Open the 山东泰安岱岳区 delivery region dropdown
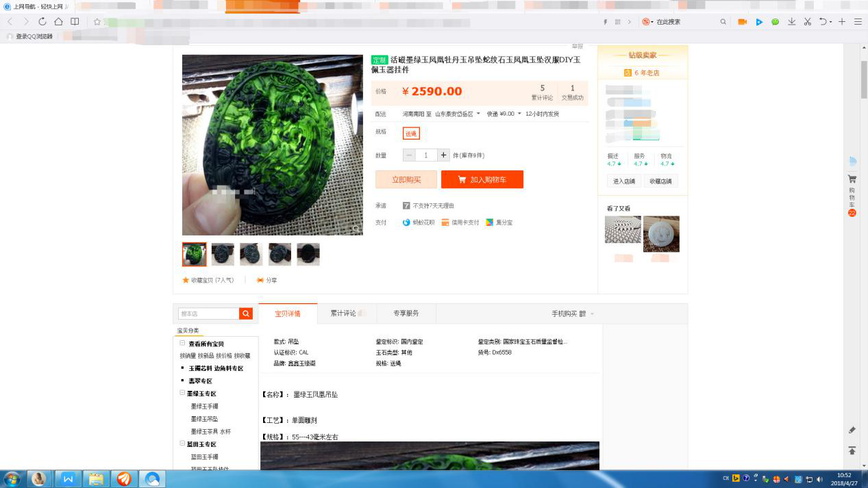The width and height of the screenshot is (868, 488). (x=458, y=114)
